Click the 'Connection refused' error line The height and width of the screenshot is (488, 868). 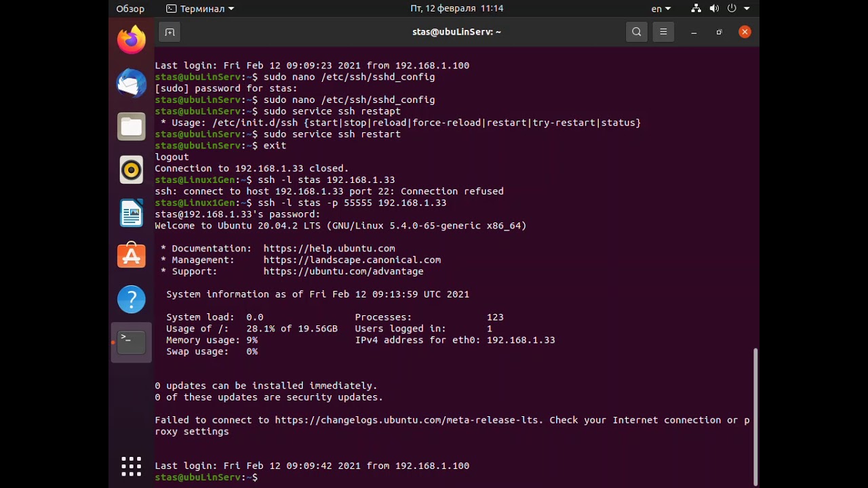coord(329,192)
